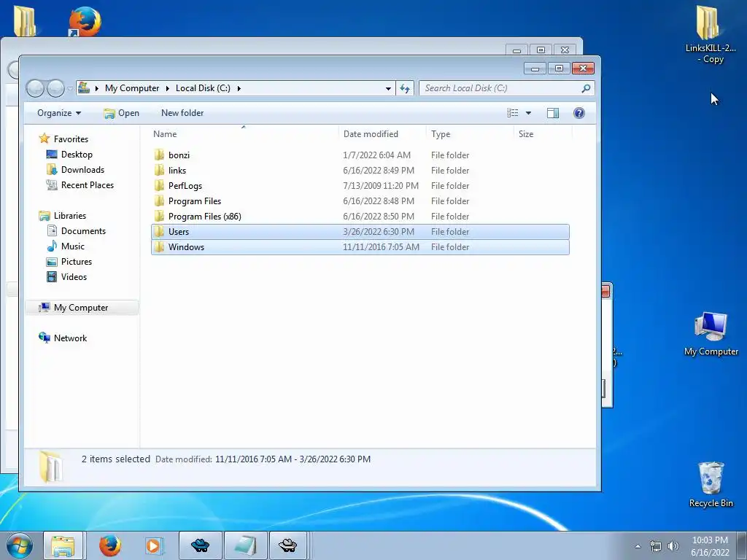Select My Computer in the address breadcrumb
Image resolution: width=747 pixels, height=560 pixels.
pyautogui.click(x=132, y=88)
